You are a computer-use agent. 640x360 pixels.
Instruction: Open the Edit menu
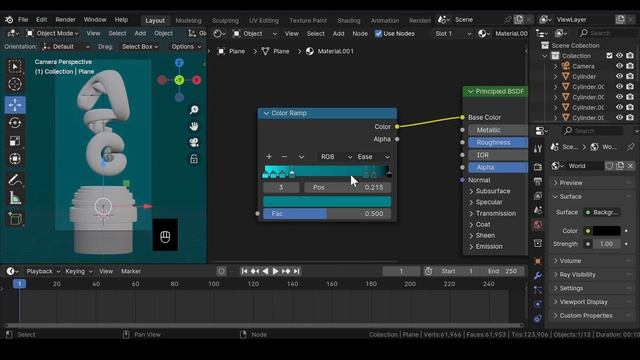coord(41,20)
